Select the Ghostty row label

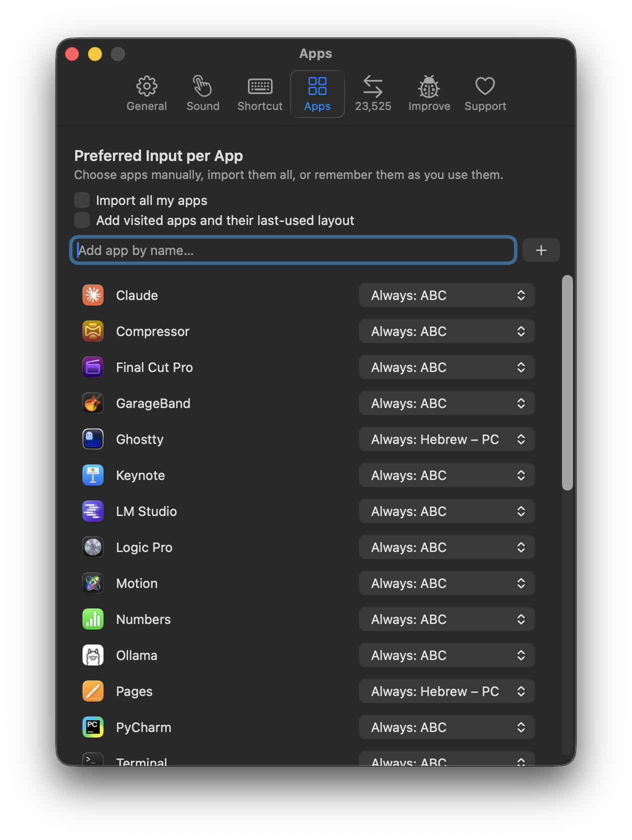140,439
